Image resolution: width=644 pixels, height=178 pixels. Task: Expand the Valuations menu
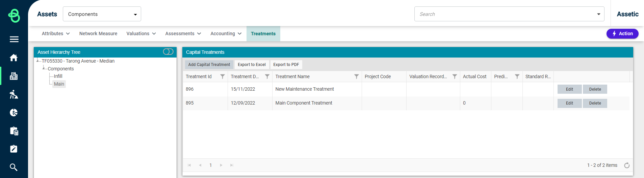click(x=141, y=34)
